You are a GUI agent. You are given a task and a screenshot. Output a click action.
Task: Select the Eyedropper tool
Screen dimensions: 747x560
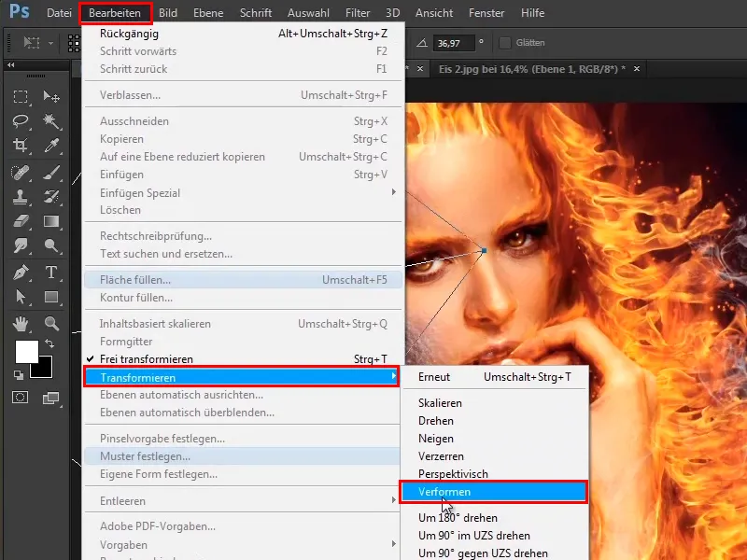click(51, 146)
